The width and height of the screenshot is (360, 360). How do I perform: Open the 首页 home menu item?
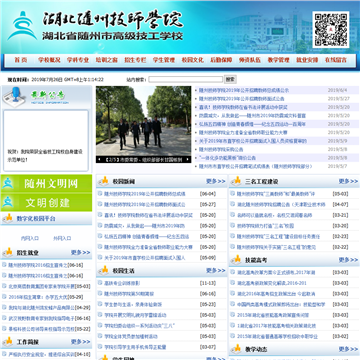tap(21, 60)
